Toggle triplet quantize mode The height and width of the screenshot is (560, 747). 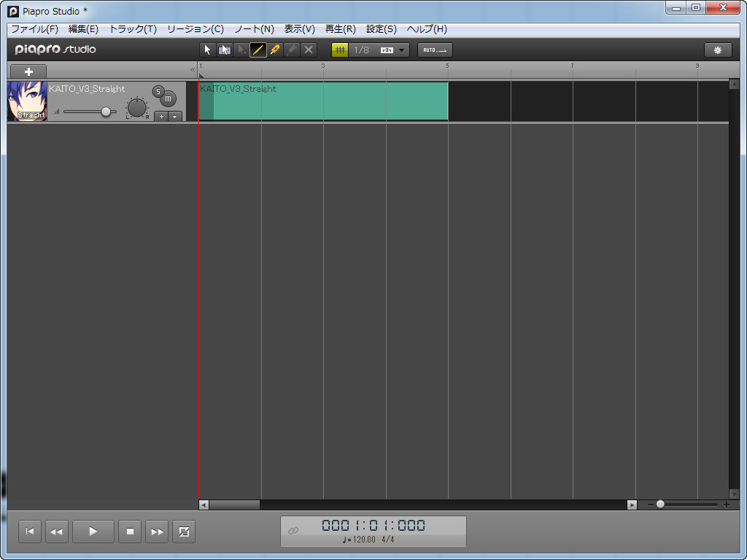[x=387, y=50]
